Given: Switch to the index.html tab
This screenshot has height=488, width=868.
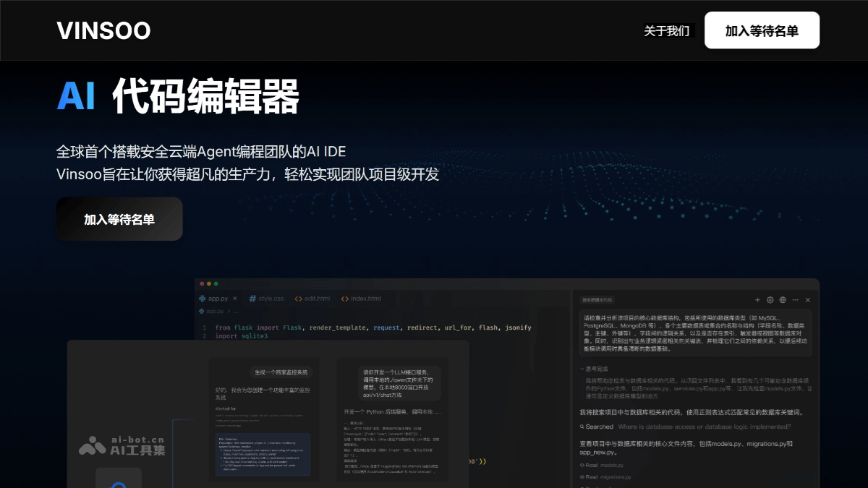Looking at the screenshot, I should tap(365, 299).
